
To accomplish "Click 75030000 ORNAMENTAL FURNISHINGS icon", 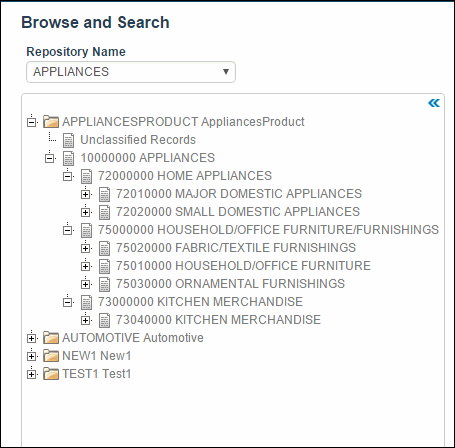I will click(105, 284).
